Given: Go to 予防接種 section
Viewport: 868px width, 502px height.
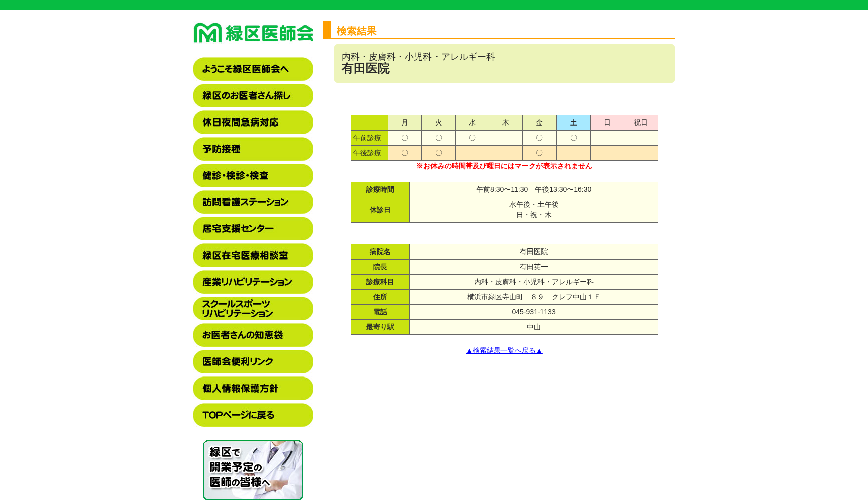Looking at the screenshot, I should (x=253, y=149).
